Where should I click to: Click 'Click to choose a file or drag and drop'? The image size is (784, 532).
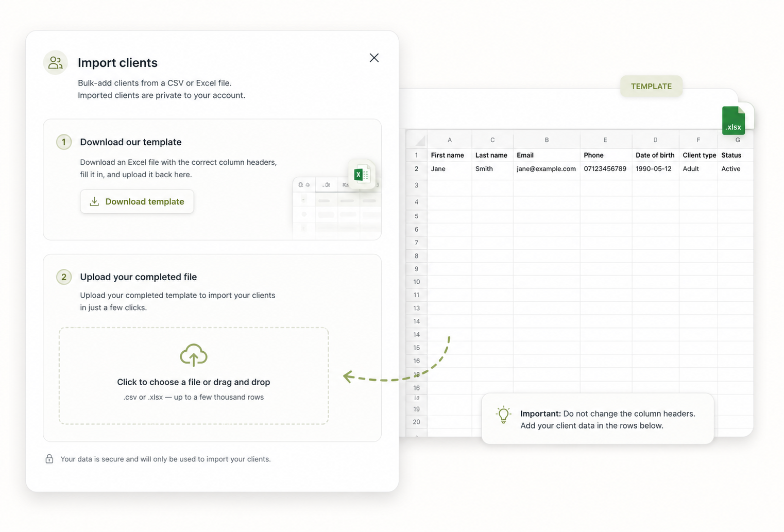coord(194,382)
